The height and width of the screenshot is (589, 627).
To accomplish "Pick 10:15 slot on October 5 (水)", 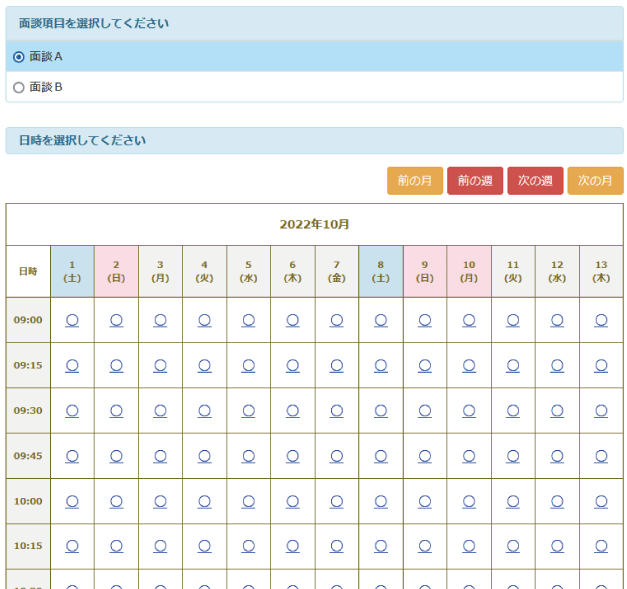I will [x=248, y=545].
